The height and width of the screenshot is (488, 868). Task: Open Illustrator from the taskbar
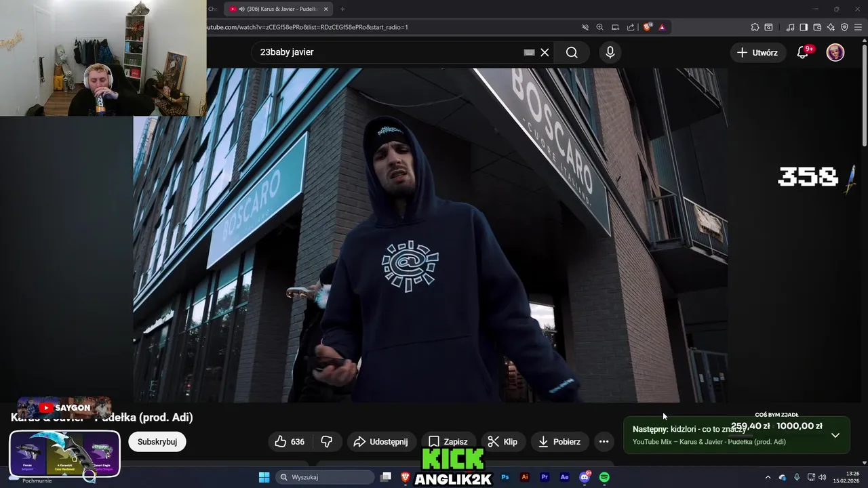[525, 477]
